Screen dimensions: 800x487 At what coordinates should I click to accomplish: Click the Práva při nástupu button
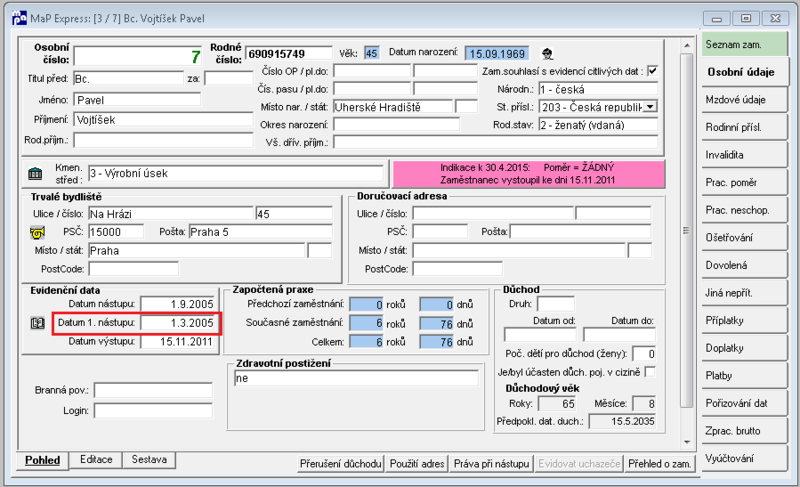pos(491,464)
